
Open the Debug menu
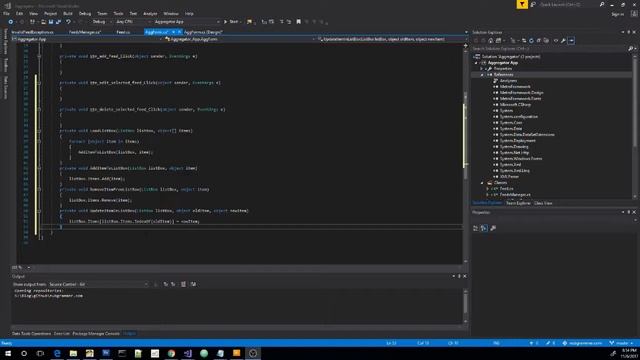click(x=84, y=13)
